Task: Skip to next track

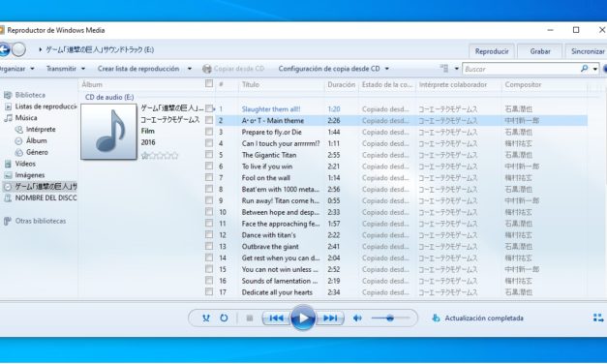Action: (x=330, y=318)
